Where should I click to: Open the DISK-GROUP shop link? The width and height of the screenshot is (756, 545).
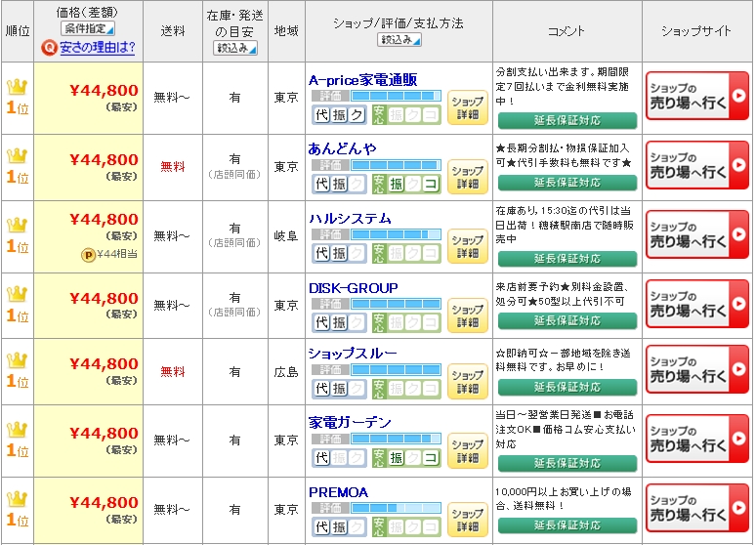354,288
